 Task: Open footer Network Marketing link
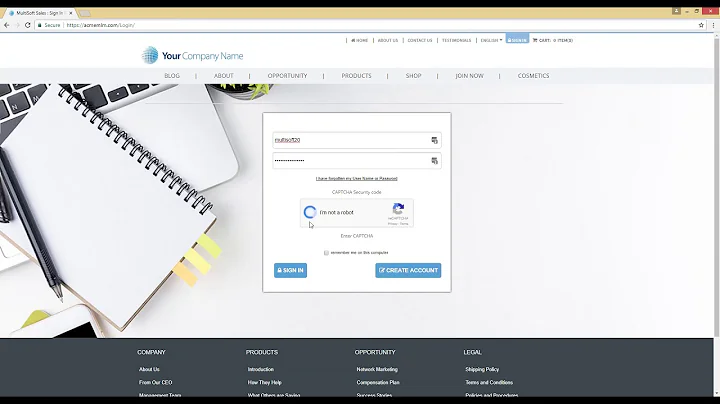pyautogui.click(x=377, y=369)
